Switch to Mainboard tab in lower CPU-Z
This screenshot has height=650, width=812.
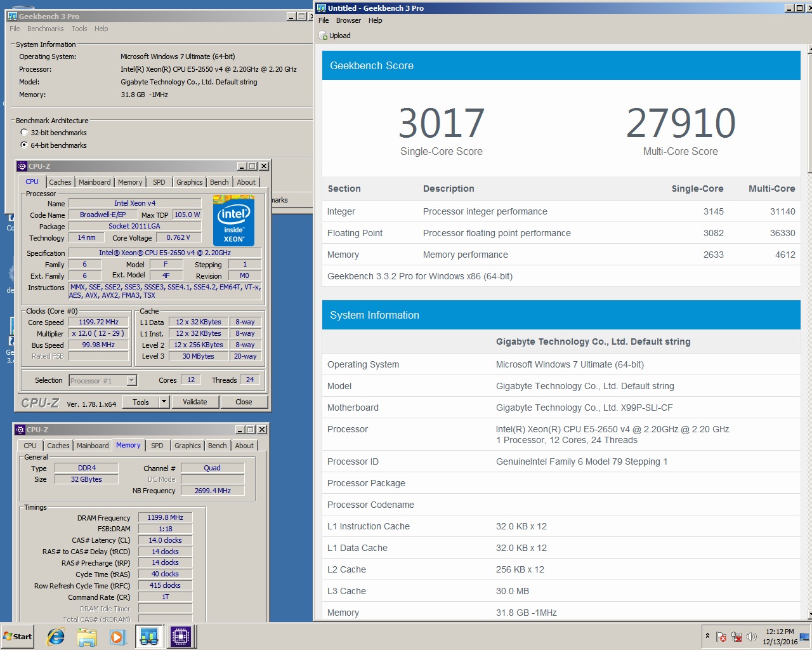coord(93,446)
